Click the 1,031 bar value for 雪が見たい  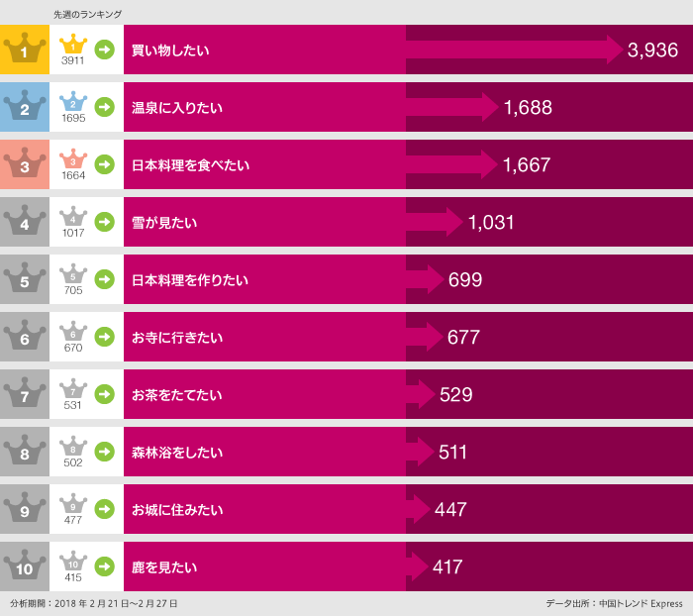click(x=491, y=223)
